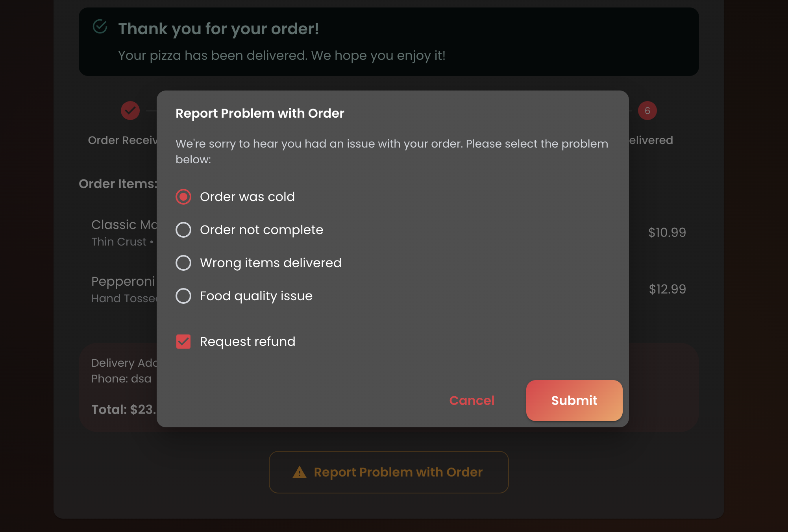Click the "Order not complete" label
This screenshot has height=532, width=788.
[x=261, y=230]
